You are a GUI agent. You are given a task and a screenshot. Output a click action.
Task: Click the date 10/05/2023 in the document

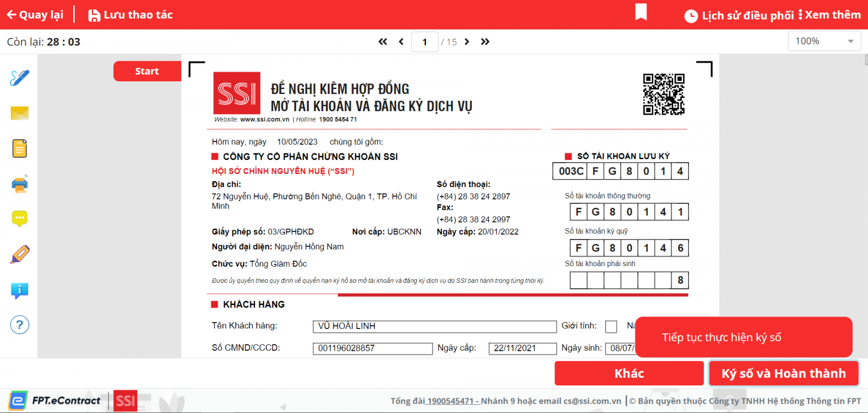pos(297,142)
